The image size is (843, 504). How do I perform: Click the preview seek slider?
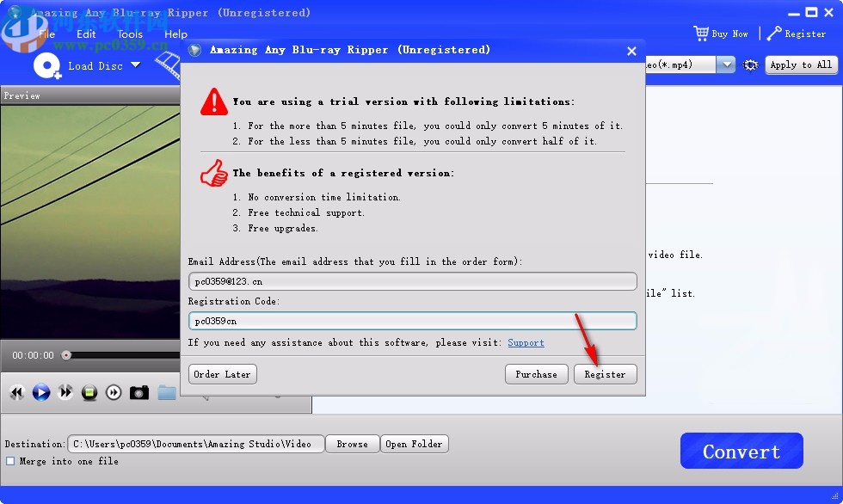pyautogui.click(x=112, y=355)
